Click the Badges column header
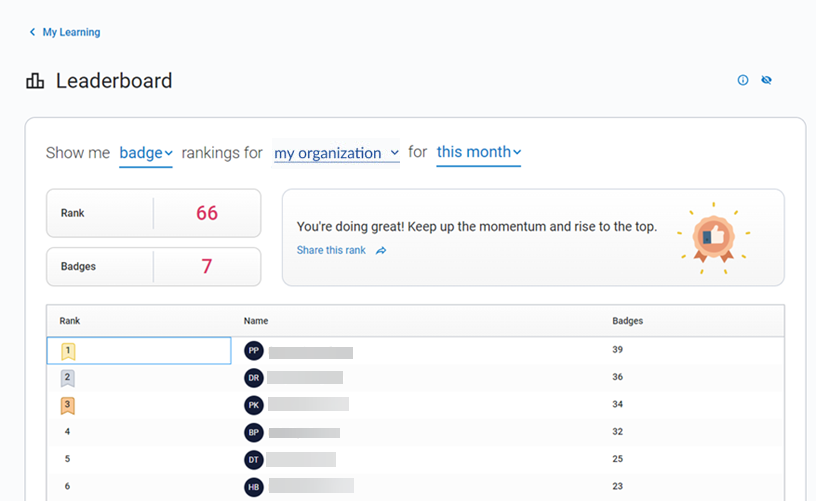The width and height of the screenshot is (816, 501). coord(627,321)
